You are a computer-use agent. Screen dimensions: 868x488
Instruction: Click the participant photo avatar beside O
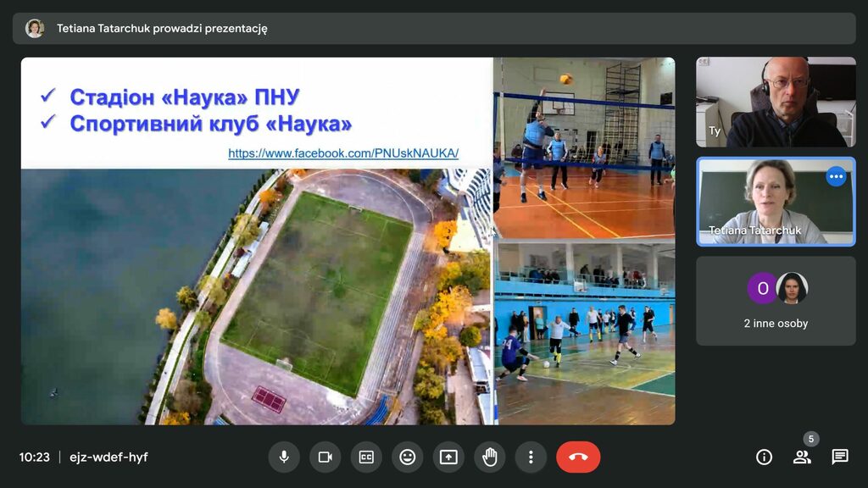(792, 288)
